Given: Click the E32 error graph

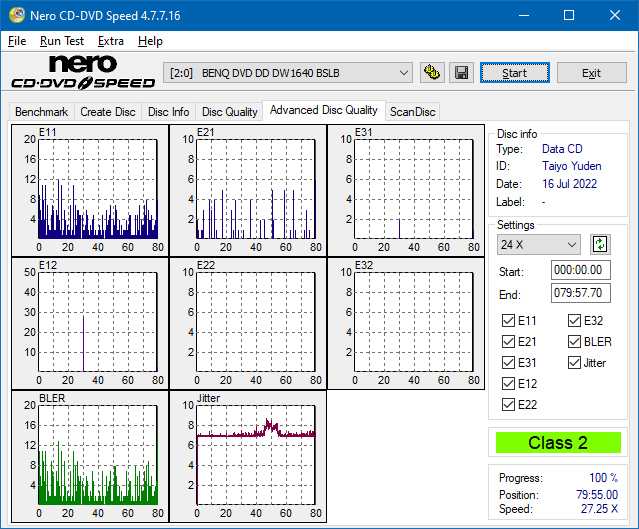Looking at the screenshot, I should [x=406, y=324].
